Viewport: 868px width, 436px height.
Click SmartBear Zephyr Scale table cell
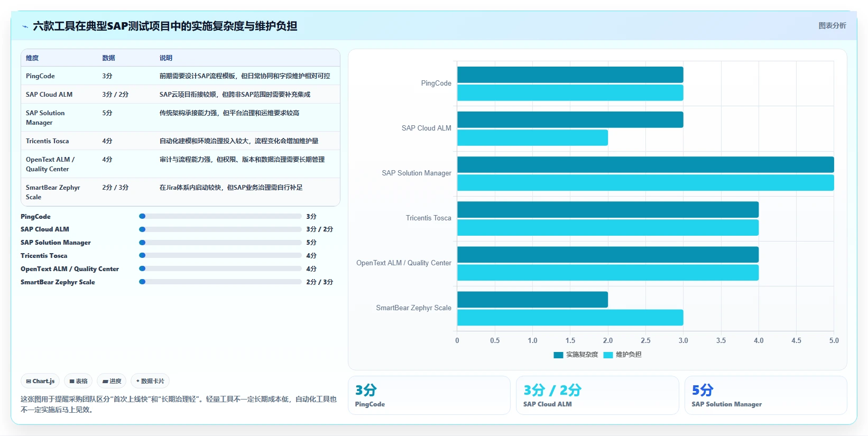pyautogui.click(x=53, y=192)
